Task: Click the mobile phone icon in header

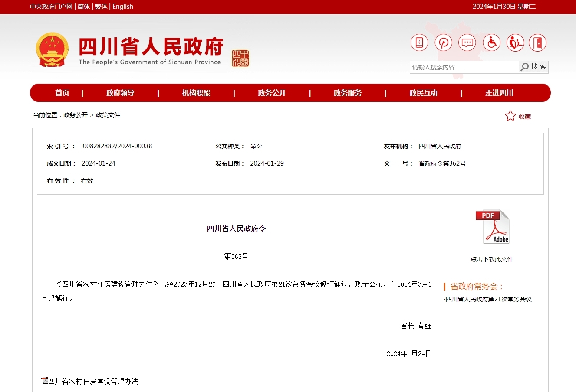Action: (419, 42)
